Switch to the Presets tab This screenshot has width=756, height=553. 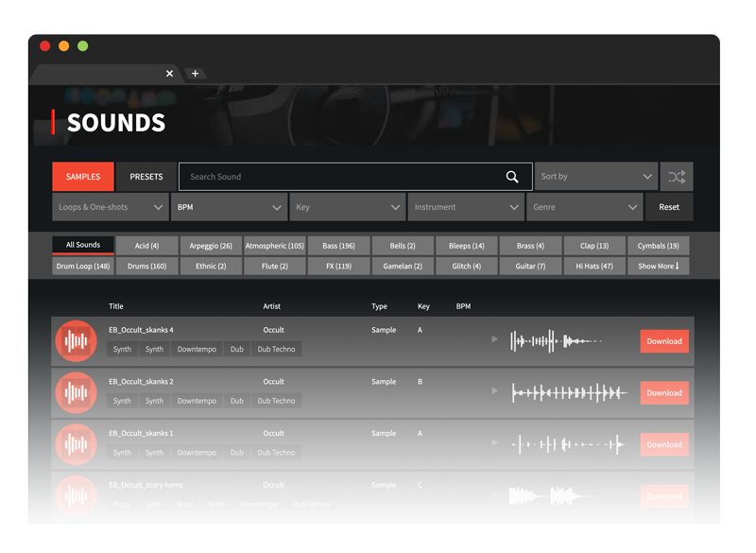(146, 177)
